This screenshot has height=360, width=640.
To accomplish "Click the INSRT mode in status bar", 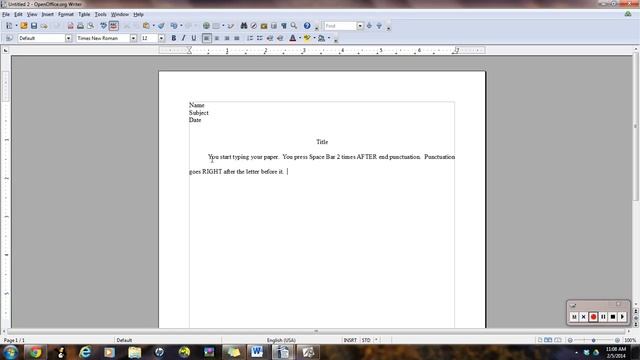I will pyautogui.click(x=350, y=340).
